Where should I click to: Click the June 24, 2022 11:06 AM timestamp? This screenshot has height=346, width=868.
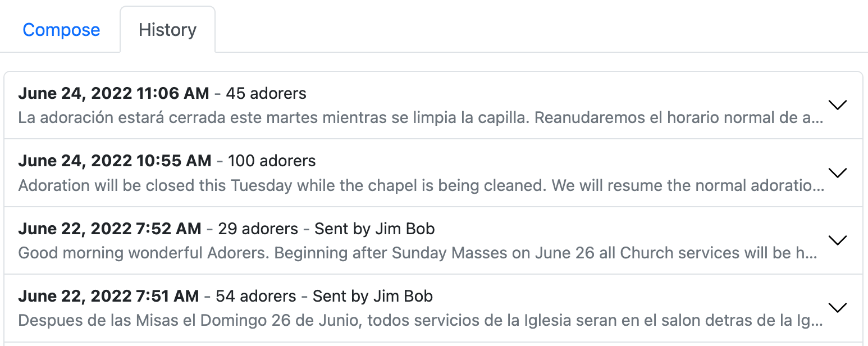[x=113, y=93]
